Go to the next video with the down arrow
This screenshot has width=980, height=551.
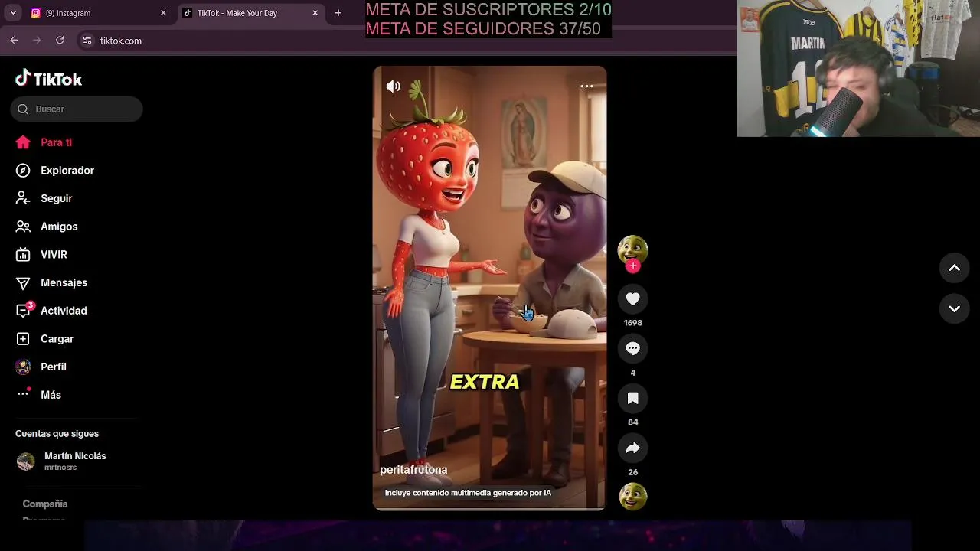[954, 309]
